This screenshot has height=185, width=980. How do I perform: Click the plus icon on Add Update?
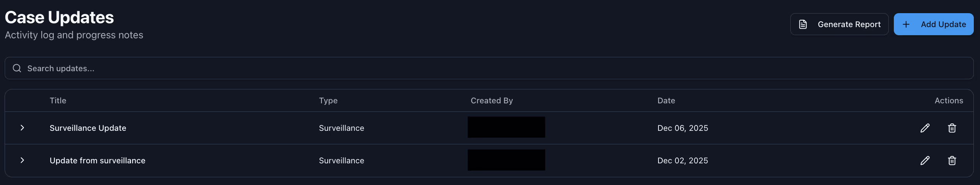coord(906,24)
